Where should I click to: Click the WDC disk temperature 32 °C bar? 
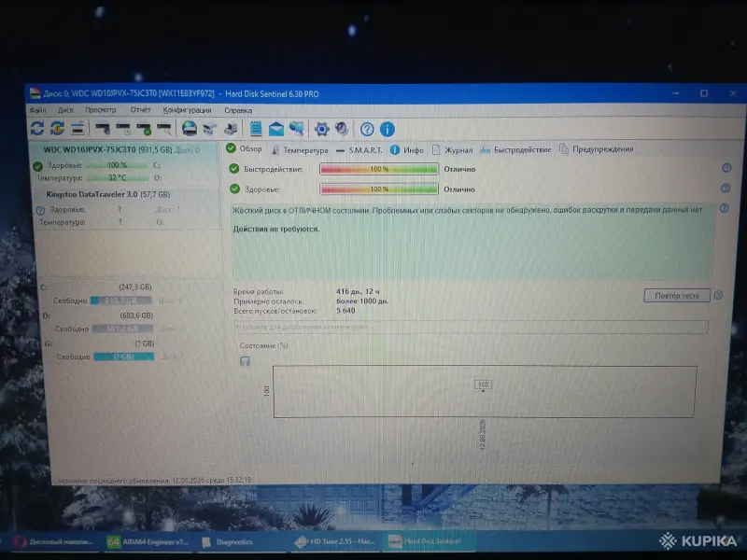pyautogui.click(x=118, y=177)
